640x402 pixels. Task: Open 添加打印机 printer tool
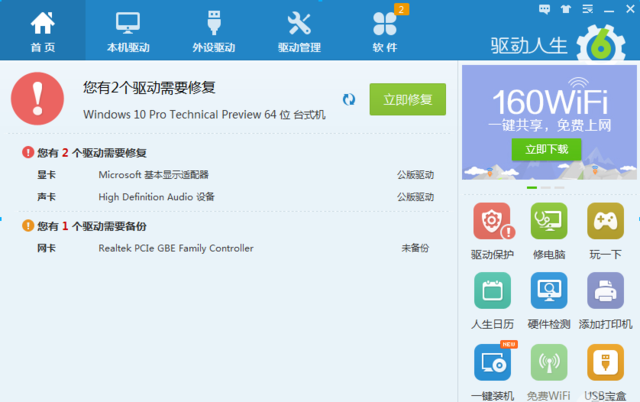(x=605, y=301)
